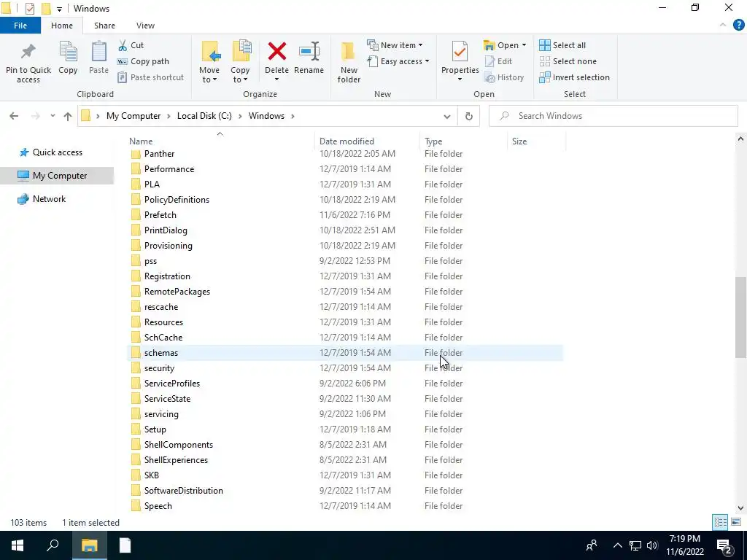Screen dimensions: 747x560
Task: Select the ServiceProfiles folder
Action: click(345, 384)
